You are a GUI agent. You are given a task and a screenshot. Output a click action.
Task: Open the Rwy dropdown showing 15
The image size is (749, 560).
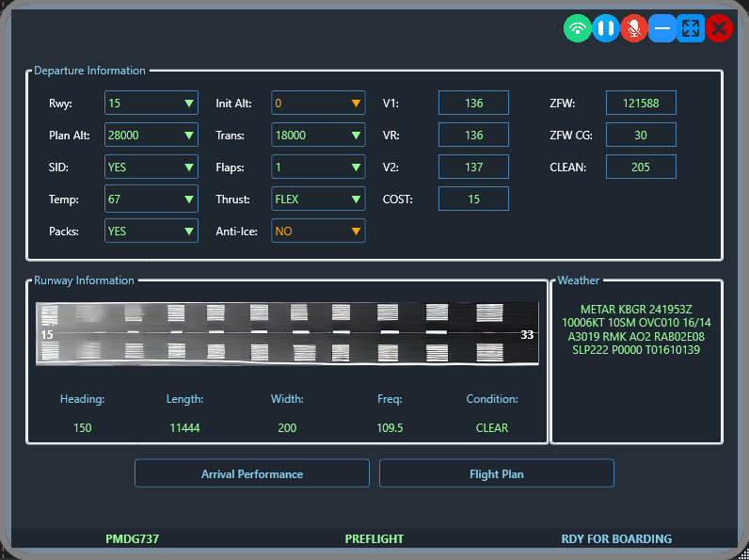point(151,104)
